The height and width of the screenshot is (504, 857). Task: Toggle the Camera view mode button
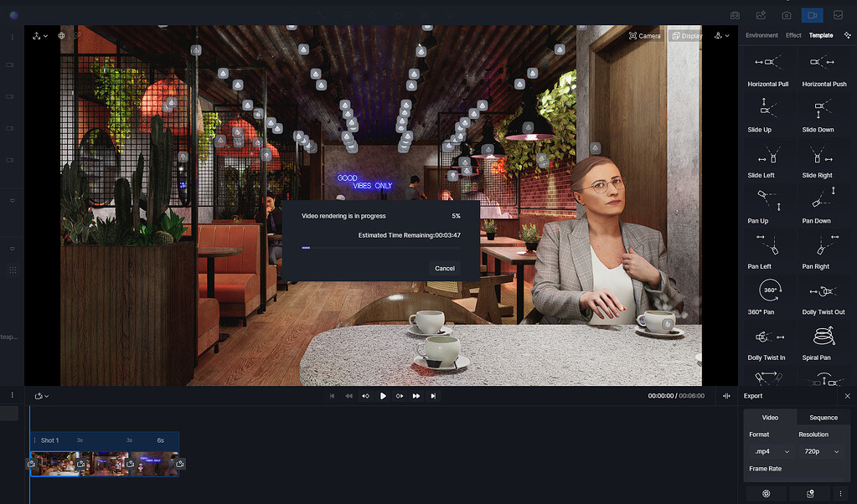[x=643, y=35]
